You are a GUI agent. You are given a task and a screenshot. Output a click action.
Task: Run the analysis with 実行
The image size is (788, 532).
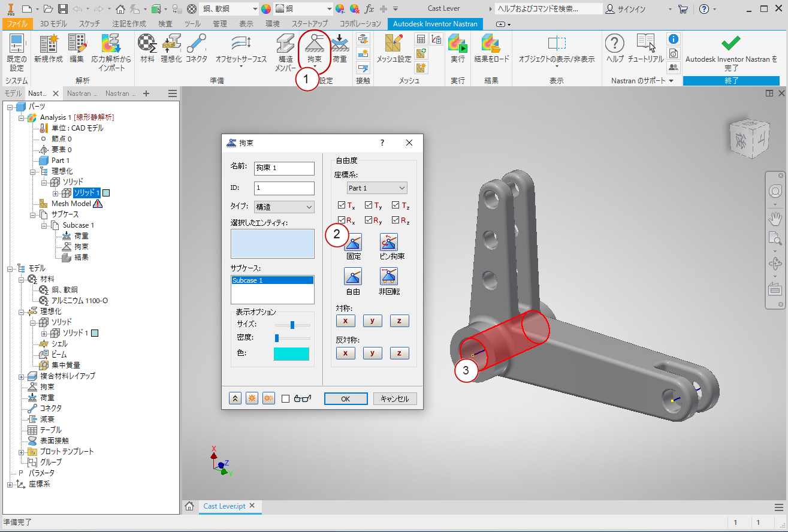tap(458, 49)
